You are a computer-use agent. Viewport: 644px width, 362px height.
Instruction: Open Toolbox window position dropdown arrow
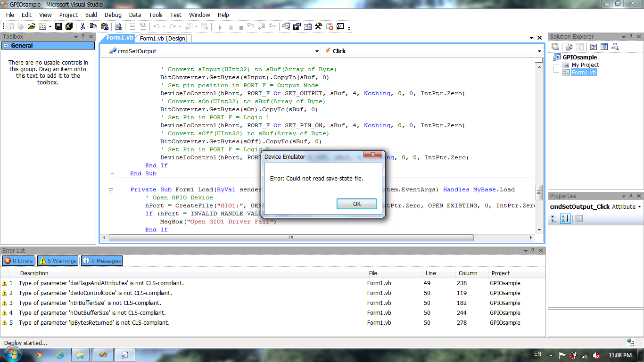[x=76, y=37]
